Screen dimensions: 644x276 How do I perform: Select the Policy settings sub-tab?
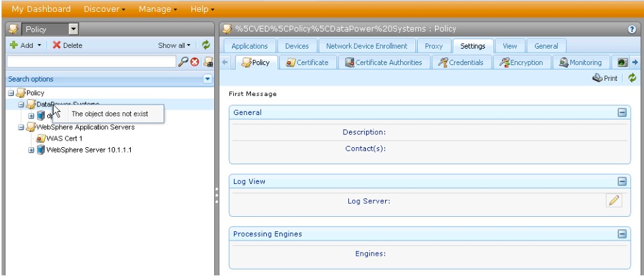tap(256, 62)
